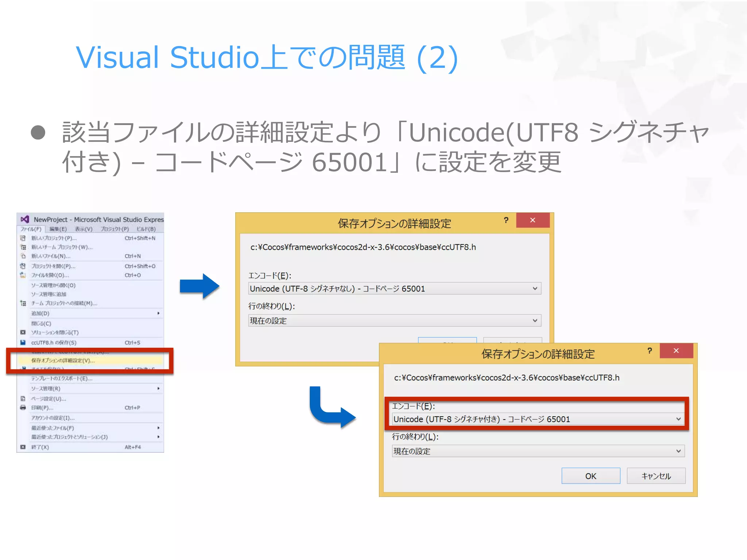Click ccUTF8.h file path in front dialog
The image size is (747, 560).
(x=507, y=377)
